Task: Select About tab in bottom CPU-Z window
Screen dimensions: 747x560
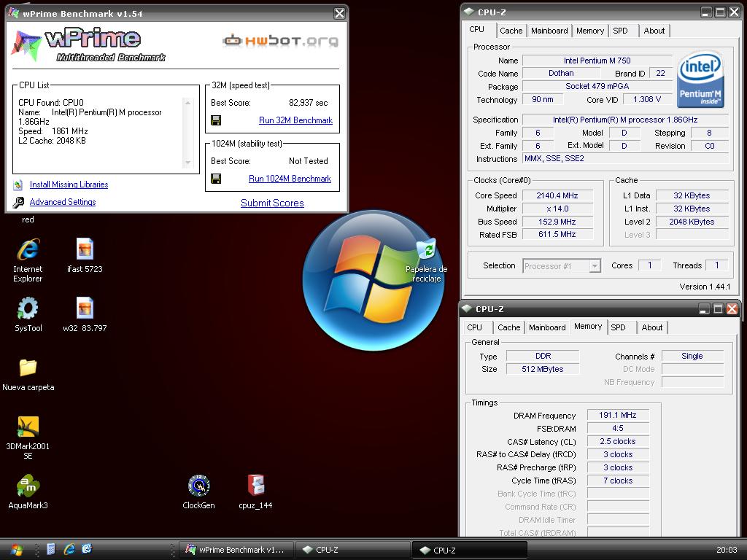Action: pos(651,327)
